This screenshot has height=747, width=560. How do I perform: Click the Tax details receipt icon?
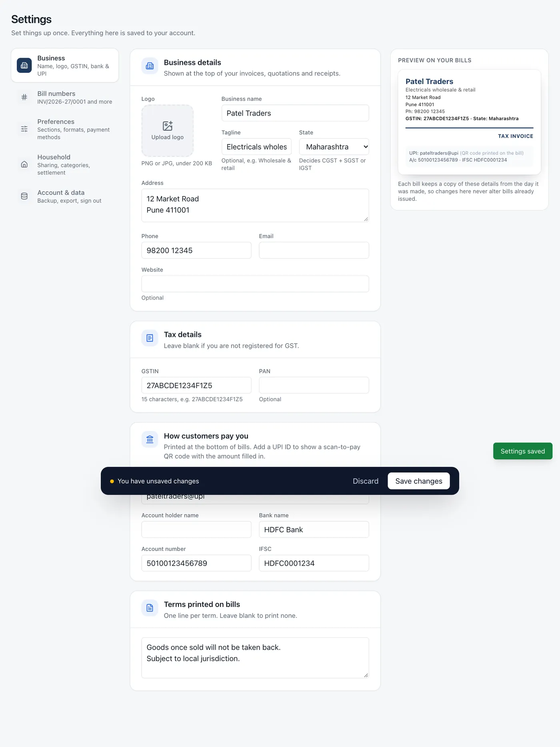tap(150, 338)
